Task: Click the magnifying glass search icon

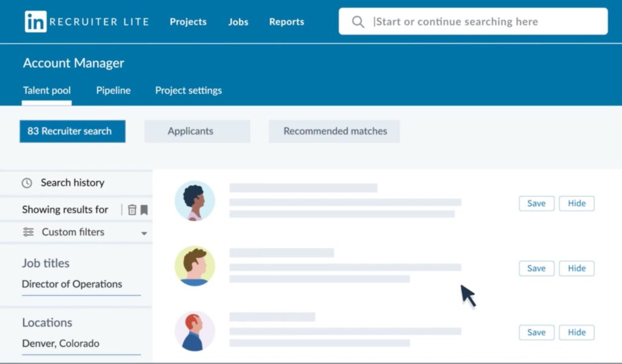Action: coord(358,21)
